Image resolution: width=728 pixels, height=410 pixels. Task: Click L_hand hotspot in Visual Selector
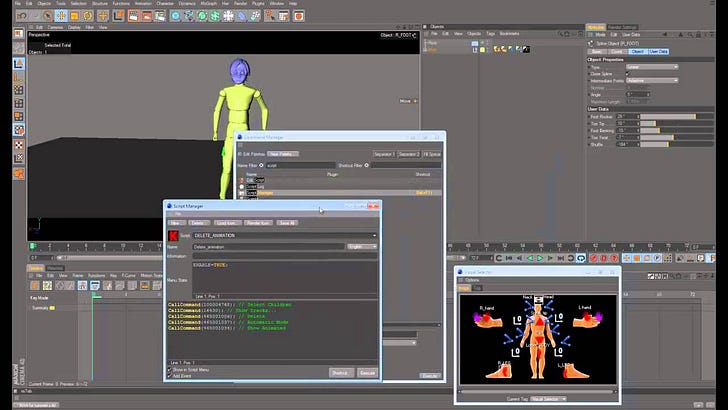tap(587, 318)
